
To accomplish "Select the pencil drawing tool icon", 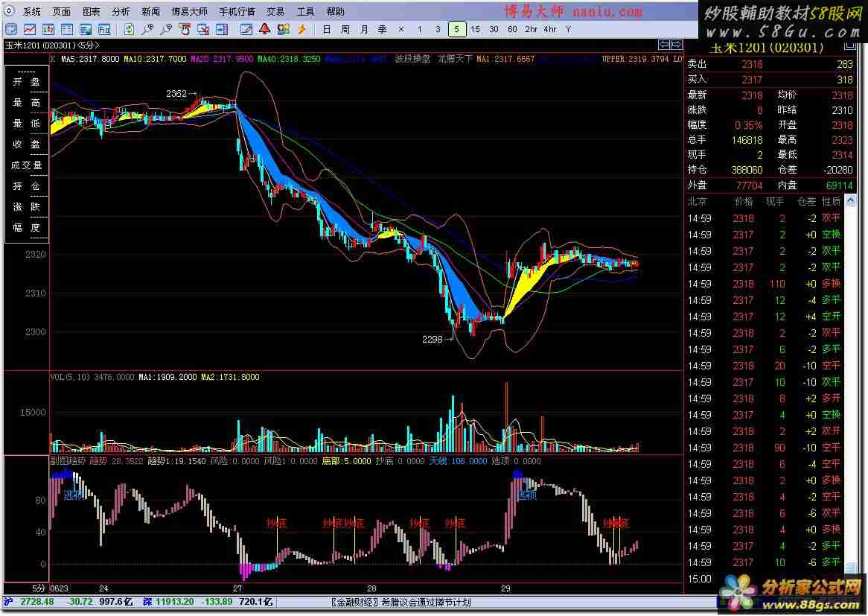I will [x=246, y=29].
